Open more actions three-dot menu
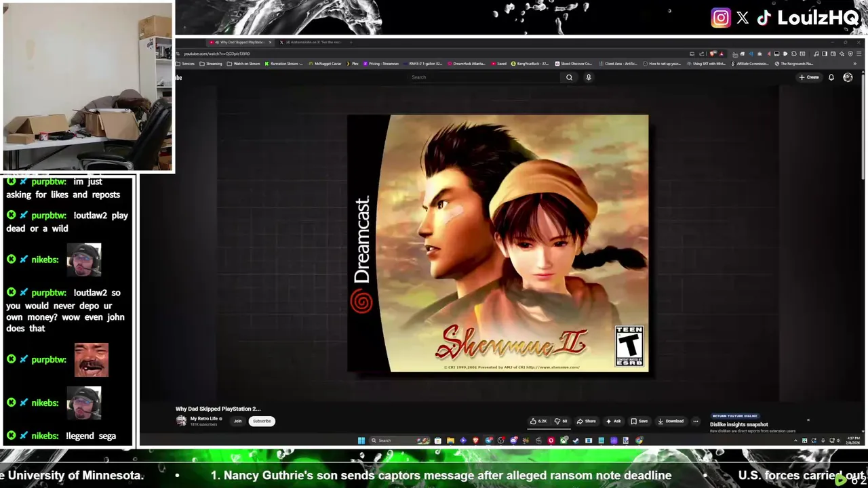Viewport: 868px width, 488px height. 695,421
